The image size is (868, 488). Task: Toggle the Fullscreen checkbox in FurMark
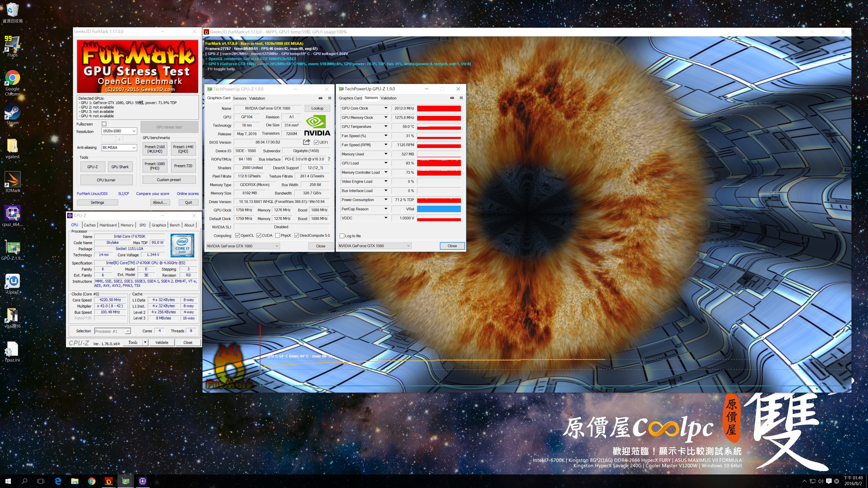[104, 124]
